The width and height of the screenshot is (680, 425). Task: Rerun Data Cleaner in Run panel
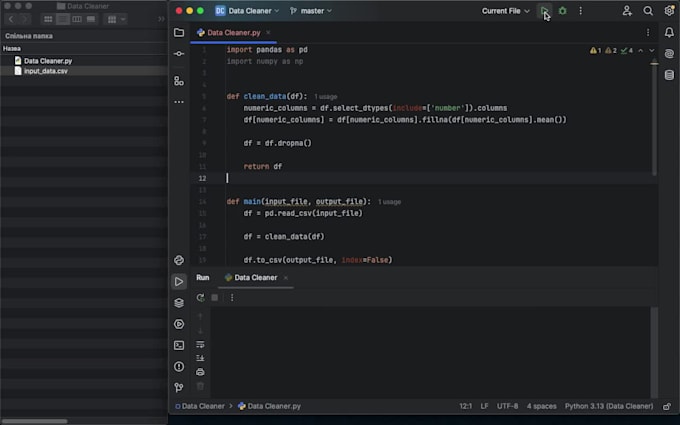pos(200,298)
